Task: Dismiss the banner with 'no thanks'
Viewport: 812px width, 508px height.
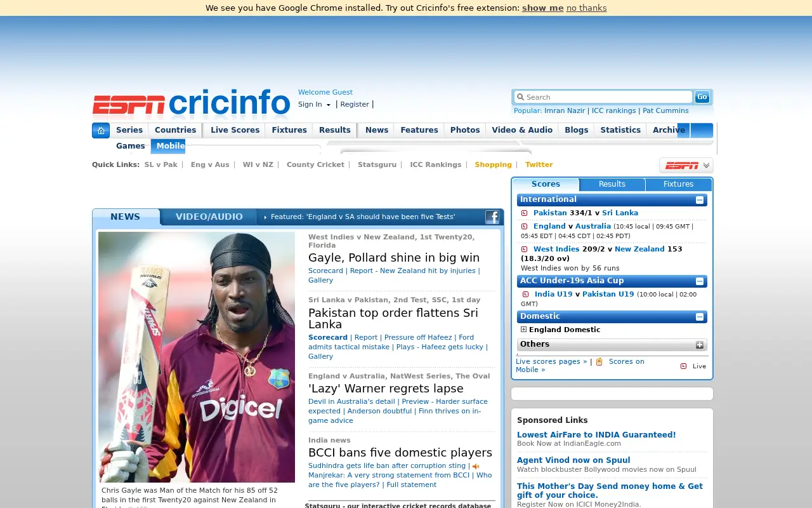Action: [x=586, y=8]
